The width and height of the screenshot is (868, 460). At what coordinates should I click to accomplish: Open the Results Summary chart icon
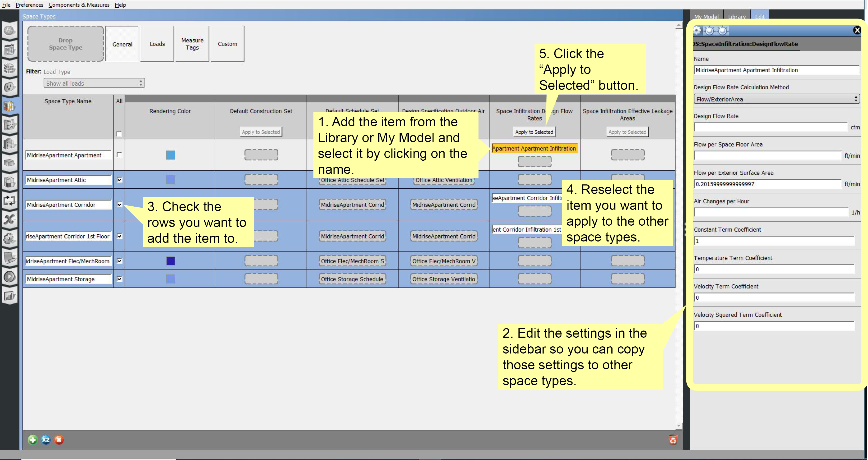click(x=10, y=296)
